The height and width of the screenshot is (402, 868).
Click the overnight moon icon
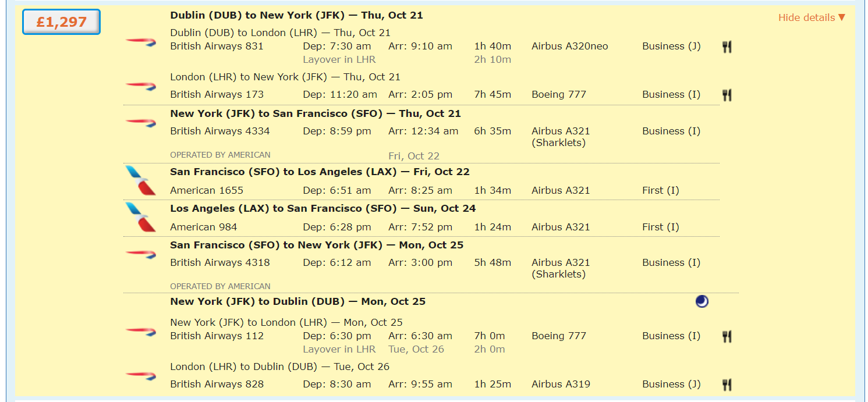point(702,301)
